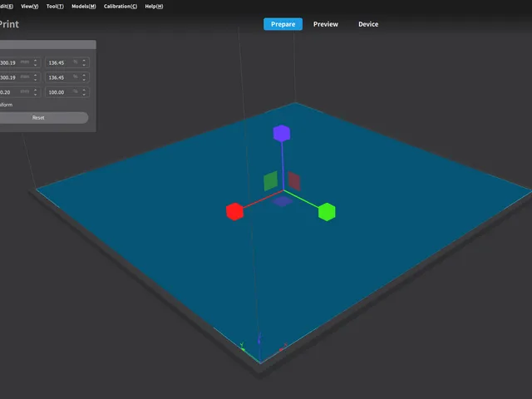This screenshot has width=532, height=399.
Task: Open the partially visible Edit(E) menu
Action: tap(7, 7)
